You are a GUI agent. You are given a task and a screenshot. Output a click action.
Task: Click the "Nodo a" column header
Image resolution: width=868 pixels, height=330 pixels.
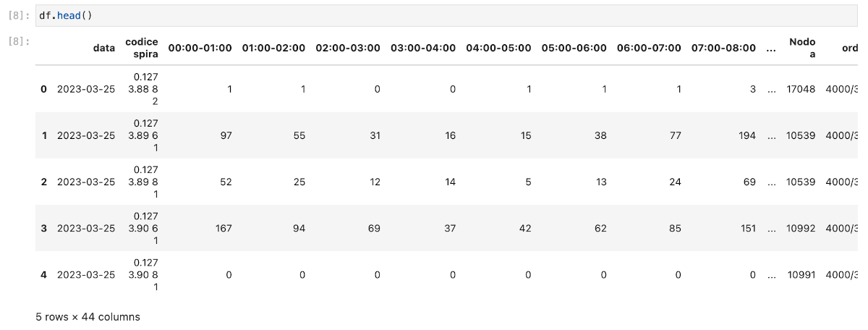pos(801,48)
